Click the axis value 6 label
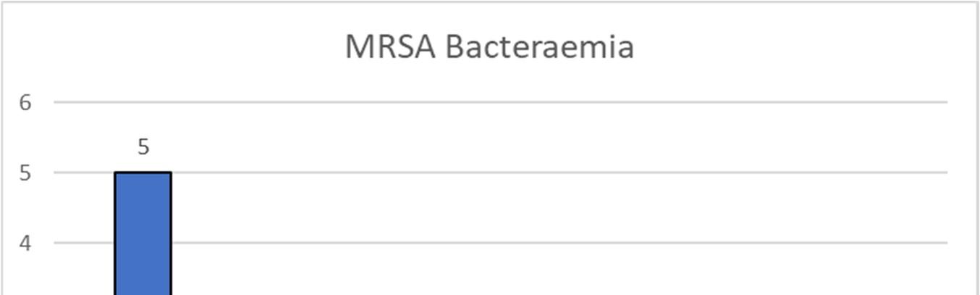This screenshot has width=980, height=295. (x=26, y=102)
